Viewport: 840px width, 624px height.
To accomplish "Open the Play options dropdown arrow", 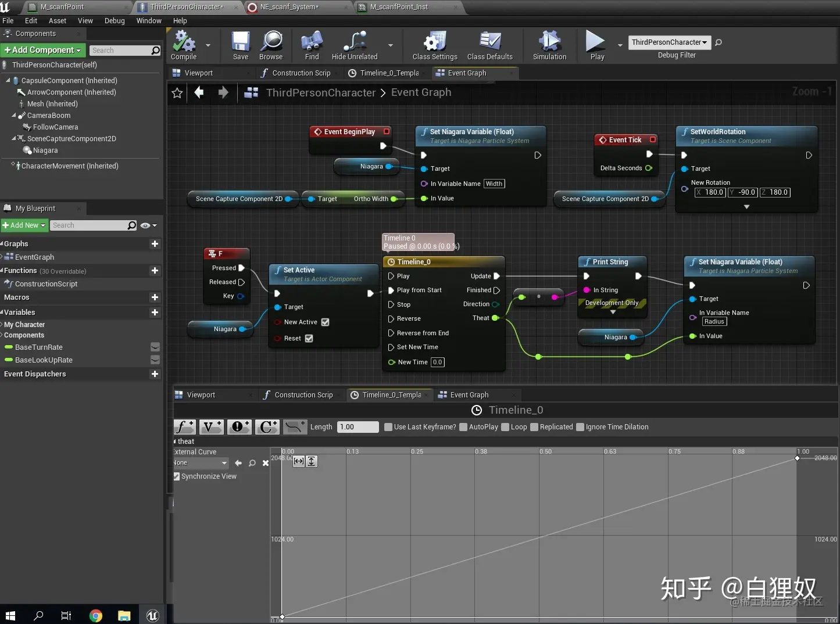I will (x=620, y=45).
